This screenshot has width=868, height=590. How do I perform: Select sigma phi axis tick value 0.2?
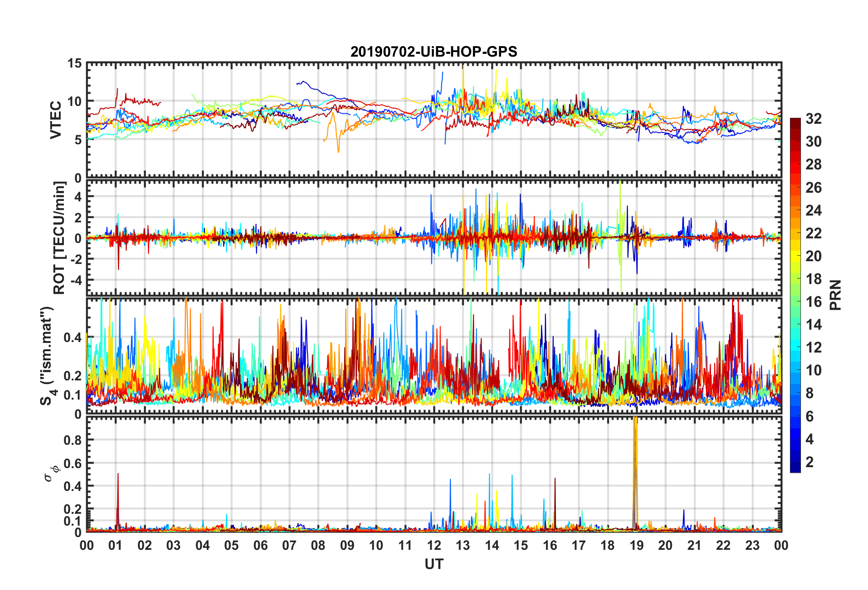(73, 509)
